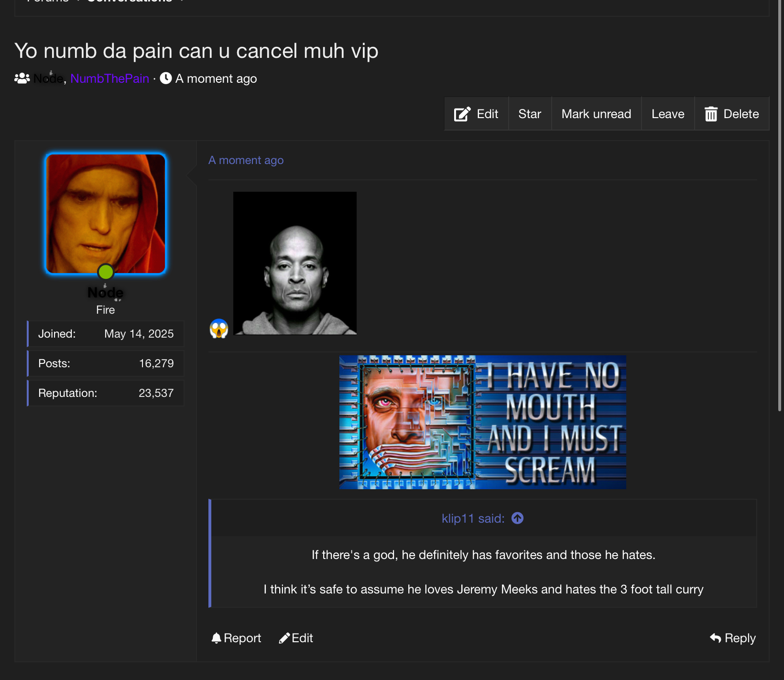784x680 pixels.
Task: Click the screaming face emoji
Action: [x=219, y=329]
